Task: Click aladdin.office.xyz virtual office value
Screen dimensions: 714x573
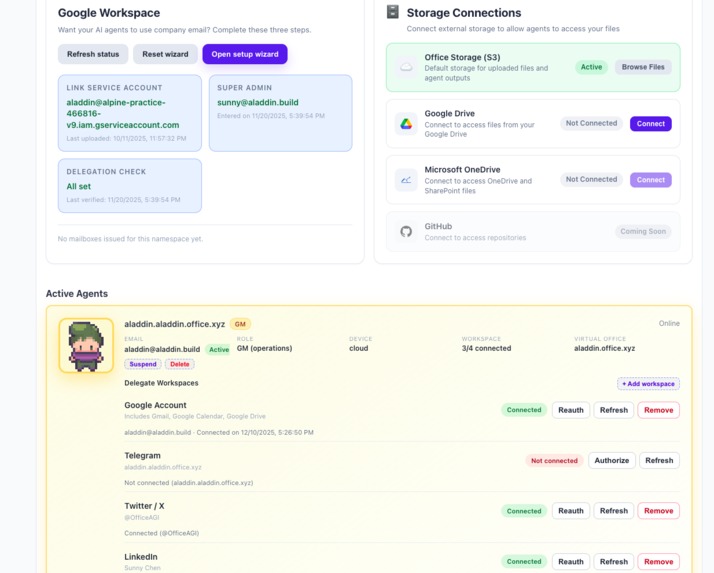Action: click(604, 348)
